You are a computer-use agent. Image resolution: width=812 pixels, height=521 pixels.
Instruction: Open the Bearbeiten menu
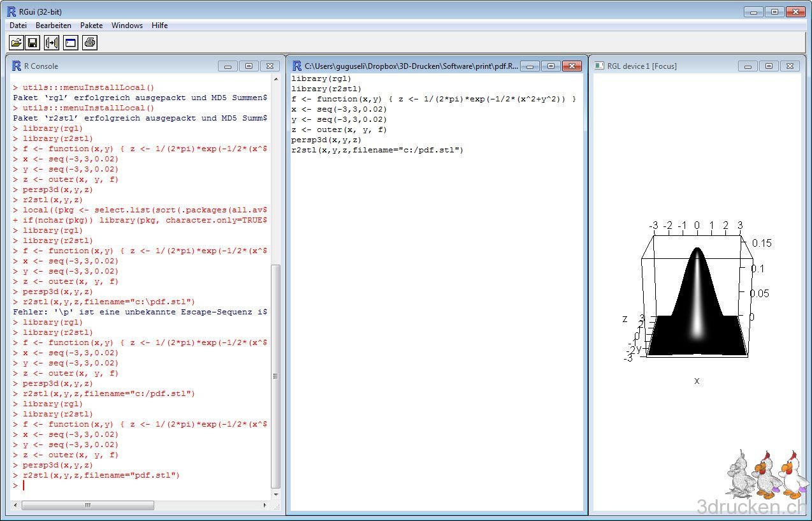54,26
